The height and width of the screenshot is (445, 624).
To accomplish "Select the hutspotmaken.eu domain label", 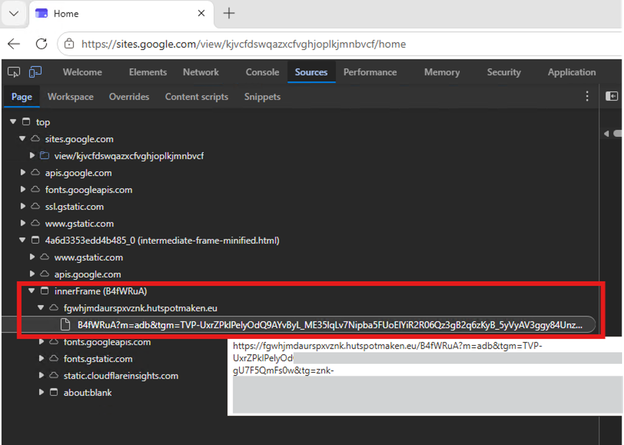I will 140,308.
